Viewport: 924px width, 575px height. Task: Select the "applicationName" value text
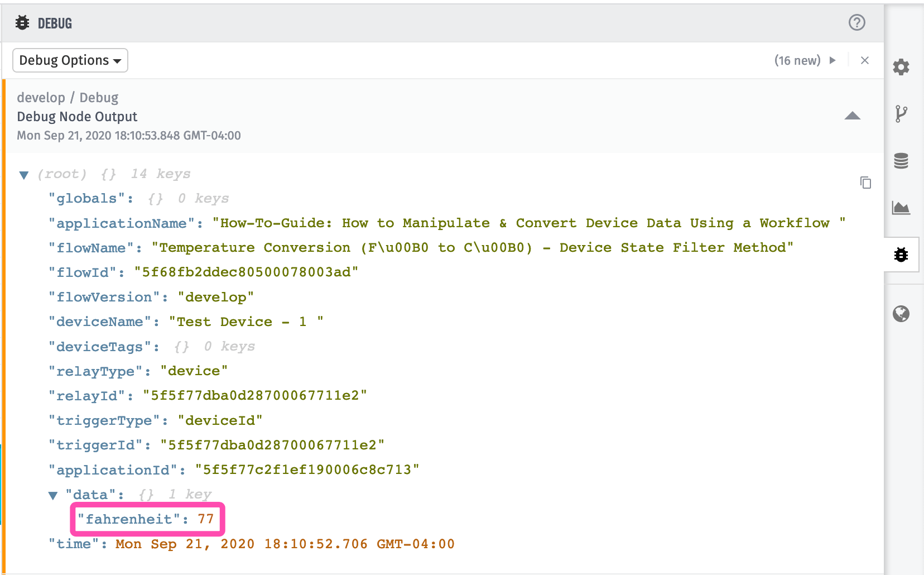529,223
